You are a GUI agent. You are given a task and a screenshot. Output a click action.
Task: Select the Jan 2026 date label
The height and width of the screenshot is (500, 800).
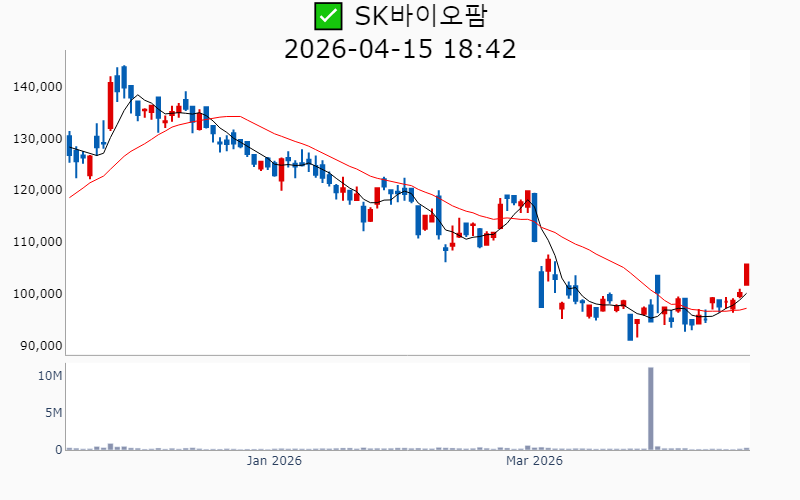tap(274, 461)
